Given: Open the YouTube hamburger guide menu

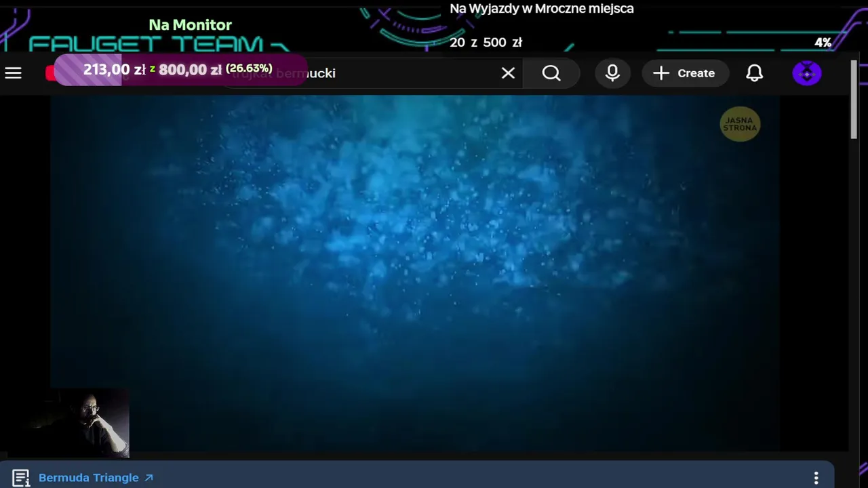Looking at the screenshot, I should tap(14, 73).
